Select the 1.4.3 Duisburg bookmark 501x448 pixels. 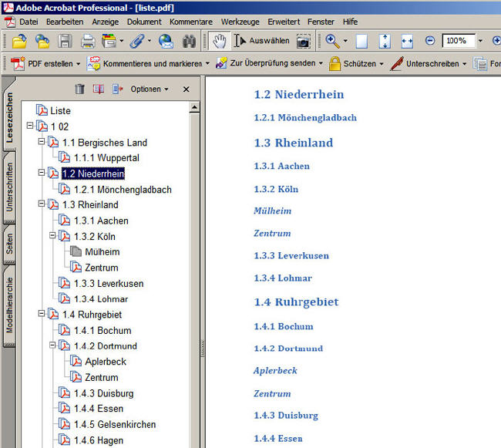coord(105,393)
